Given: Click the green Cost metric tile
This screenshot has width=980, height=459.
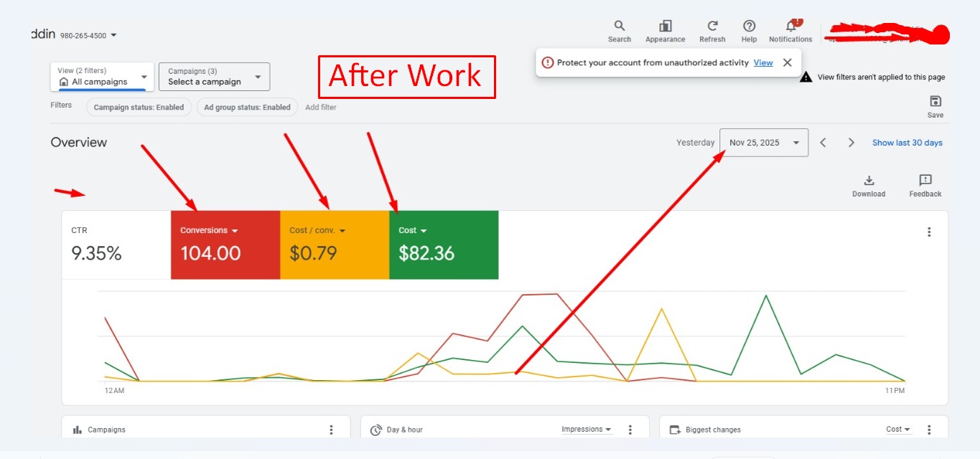Looking at the screenshot, I should (x=443, y=245).
